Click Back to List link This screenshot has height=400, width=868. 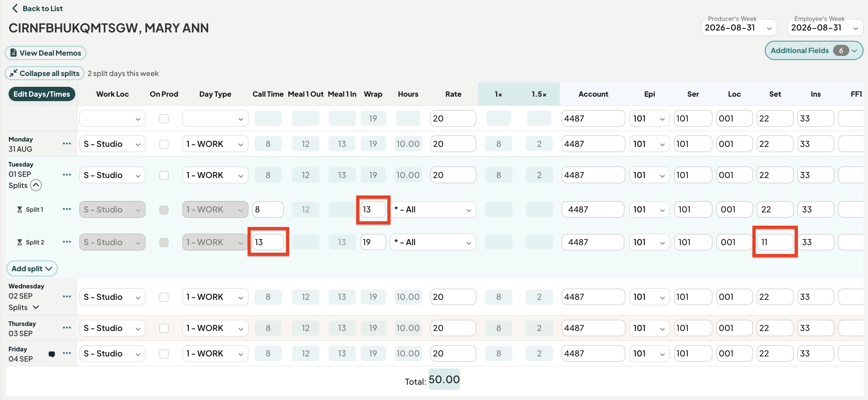(x=37, y=8)
